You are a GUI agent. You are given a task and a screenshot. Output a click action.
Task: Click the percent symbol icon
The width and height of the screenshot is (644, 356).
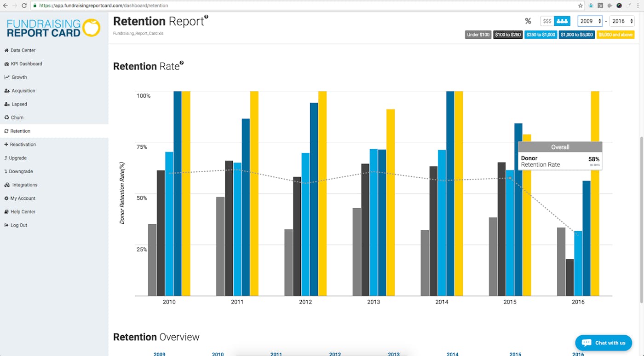[528, 21]
